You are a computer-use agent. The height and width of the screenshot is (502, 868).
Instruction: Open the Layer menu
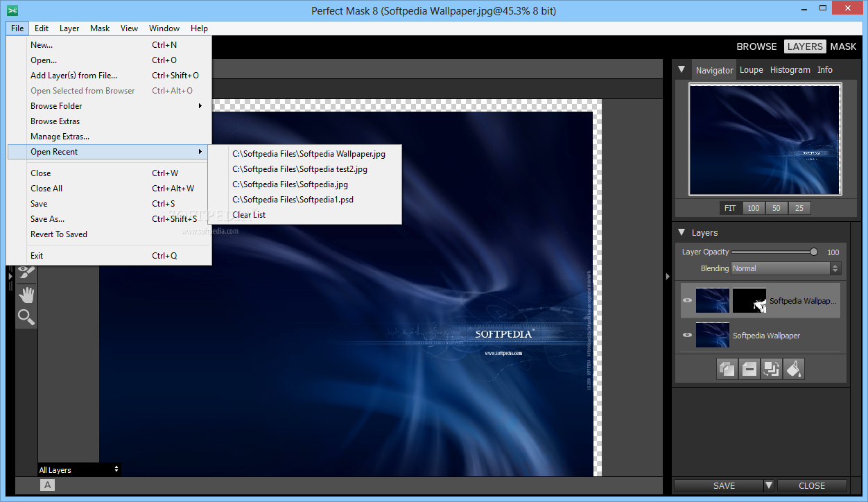tap(69, 28)
